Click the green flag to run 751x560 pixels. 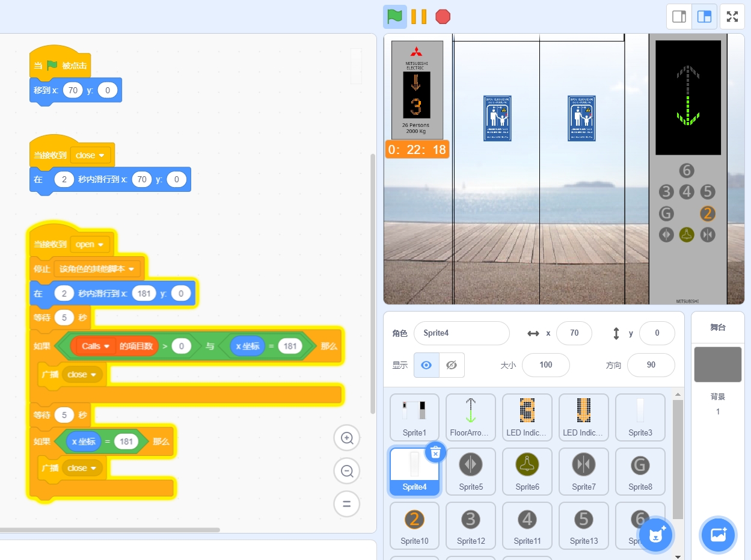[394, 17]
